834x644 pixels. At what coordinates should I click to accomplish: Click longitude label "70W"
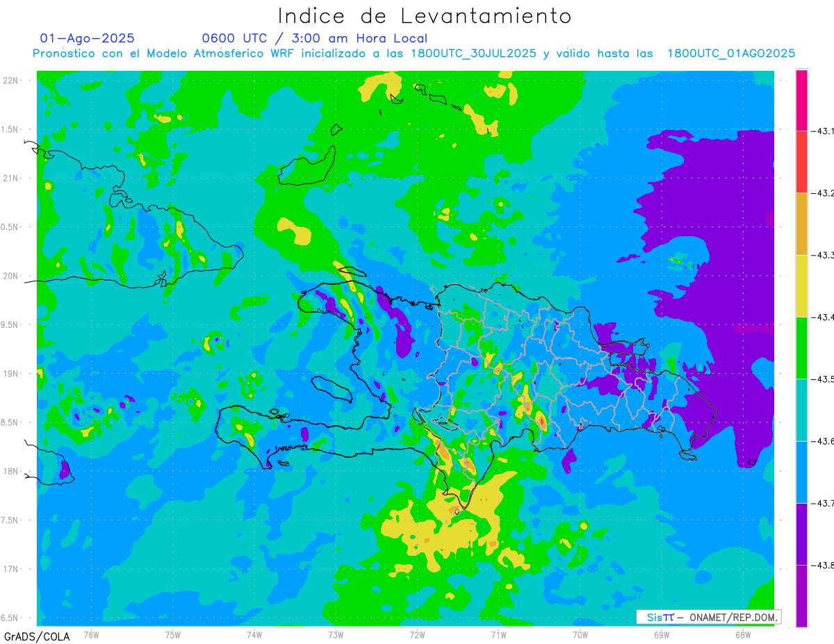click(x=580, y=634)
